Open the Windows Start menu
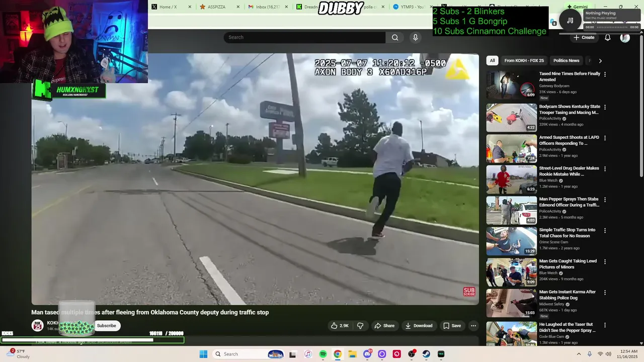 pos(203,354)
